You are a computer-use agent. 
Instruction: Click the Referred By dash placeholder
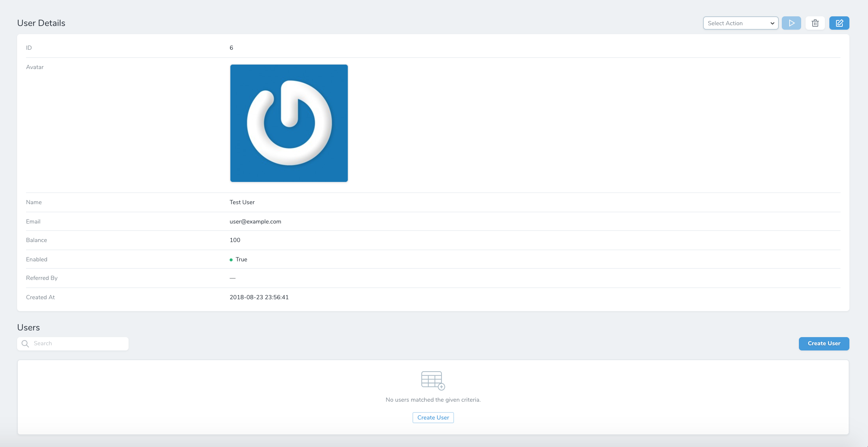232,278
